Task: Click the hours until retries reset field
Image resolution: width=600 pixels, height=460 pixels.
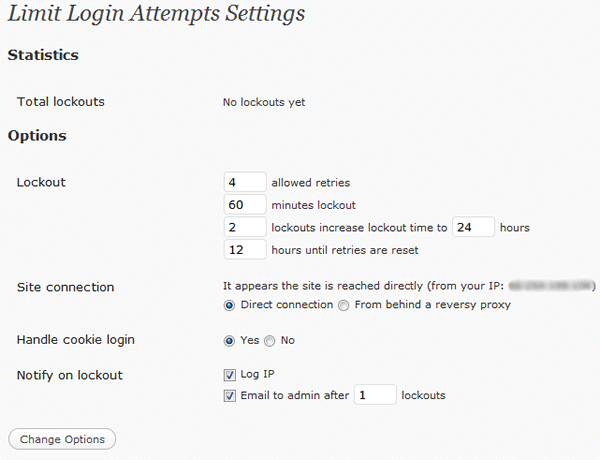Action: (x=245, y=249)
